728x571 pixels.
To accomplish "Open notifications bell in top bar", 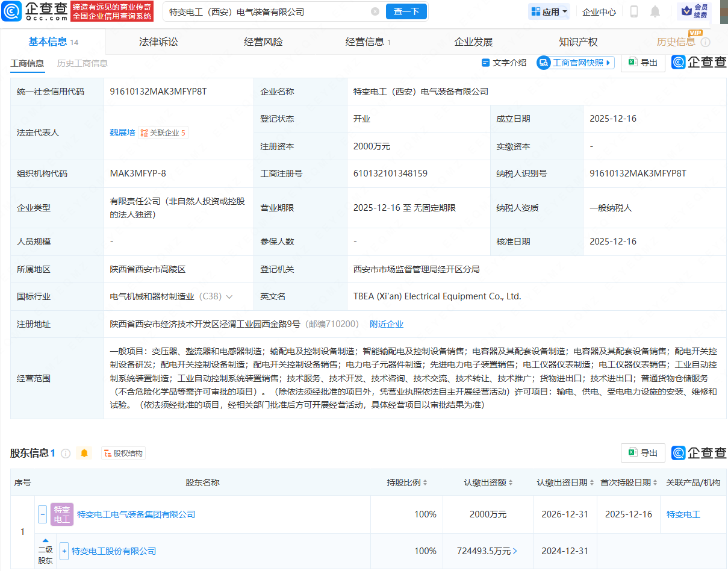I will 655,11.
